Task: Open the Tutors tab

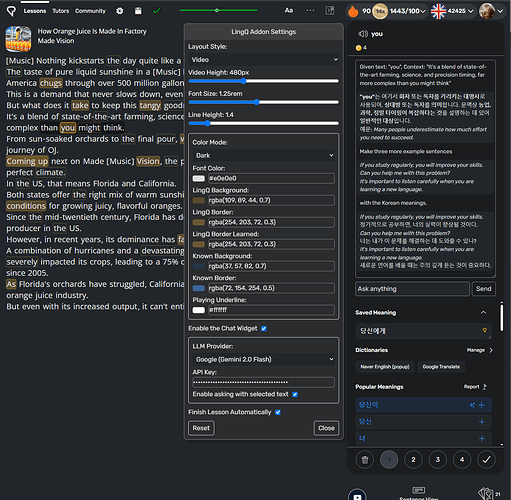Action: (60, 11)
